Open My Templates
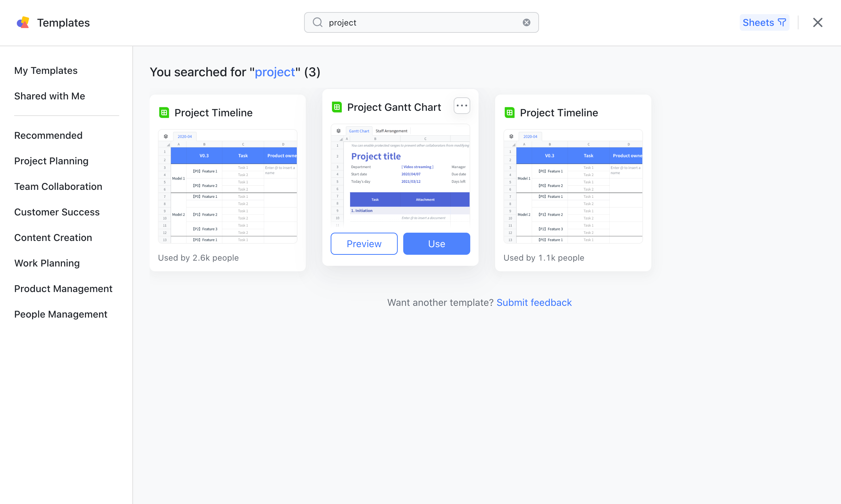Screen dimensions: 841x504 click(46, 70)
